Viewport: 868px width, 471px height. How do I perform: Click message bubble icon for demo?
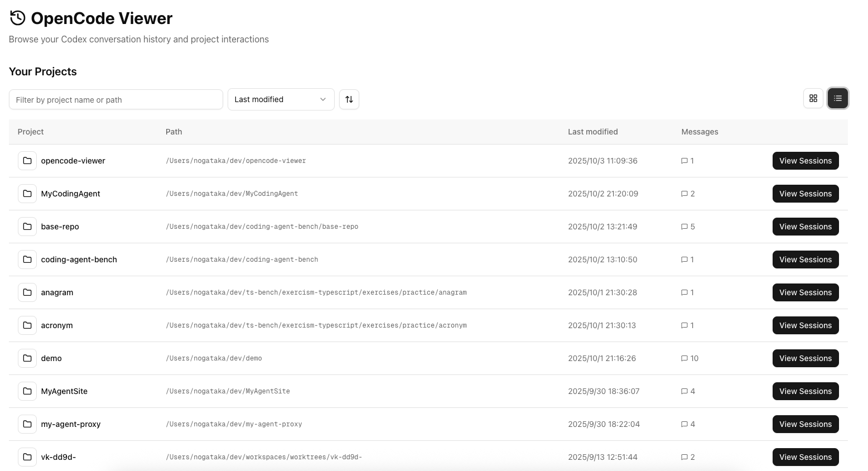tap(684, 358)
